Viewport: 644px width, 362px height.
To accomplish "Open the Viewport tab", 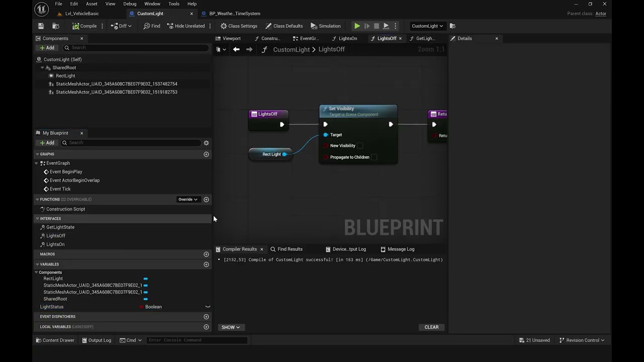I will point(228,39).
